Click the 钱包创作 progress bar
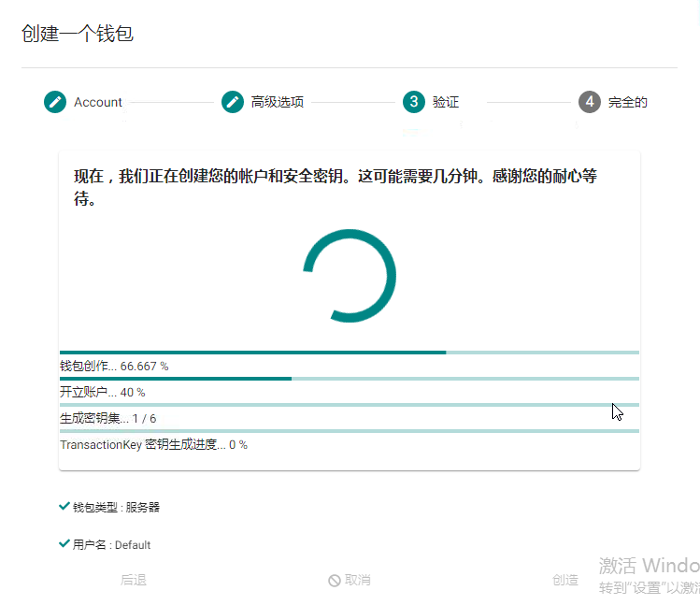700x605 pixels. [x=349, y=353]
